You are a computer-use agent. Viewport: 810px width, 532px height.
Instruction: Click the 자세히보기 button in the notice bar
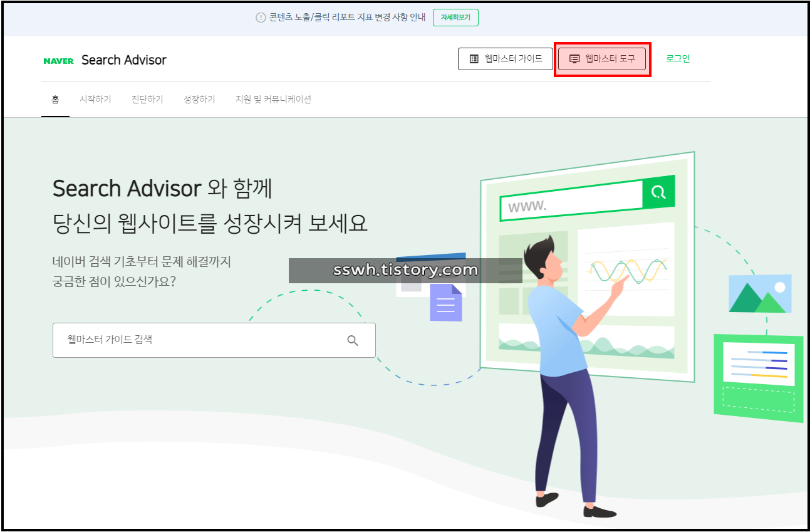pos(455,18)
